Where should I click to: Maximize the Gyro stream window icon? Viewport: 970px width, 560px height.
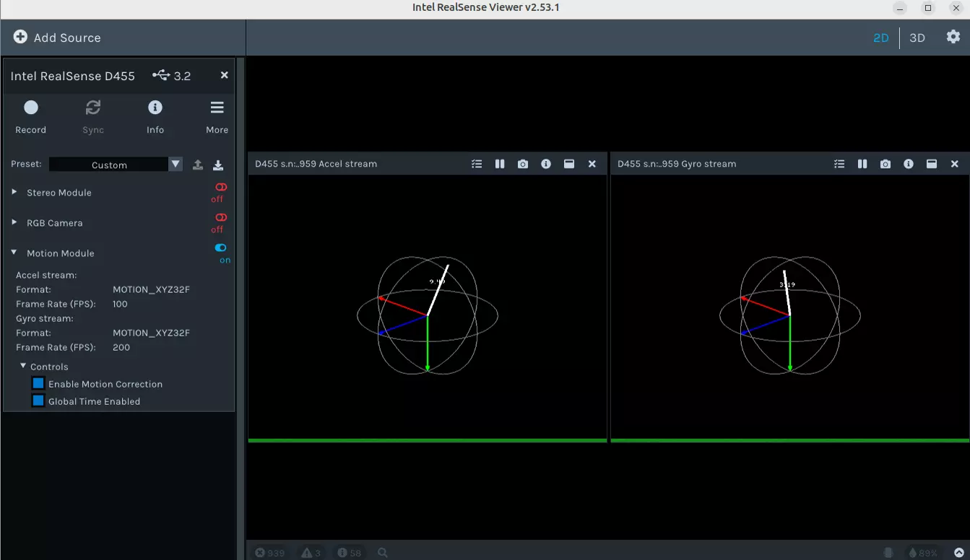click(932, 164)
